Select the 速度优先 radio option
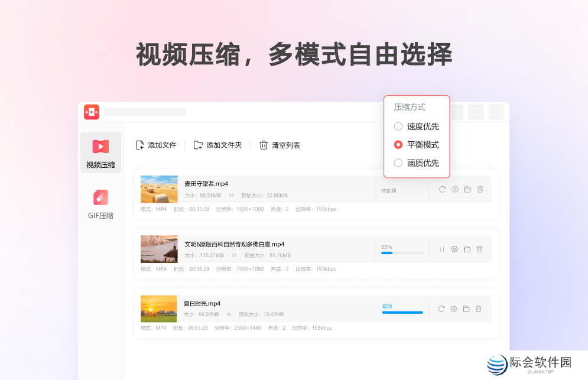Viewport: 588px width, 380px height. 398,126
